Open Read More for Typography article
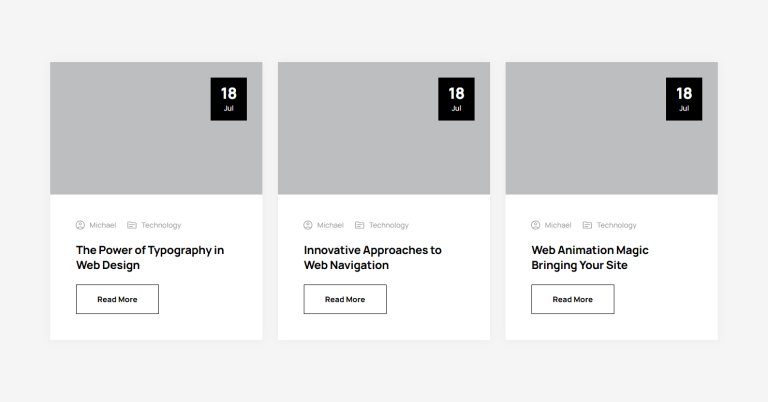The image size is (768, 402). coord(118,299)
